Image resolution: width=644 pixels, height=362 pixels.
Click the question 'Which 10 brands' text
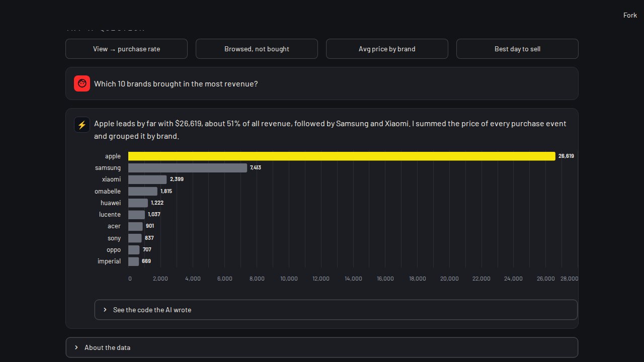click(176, 84)
